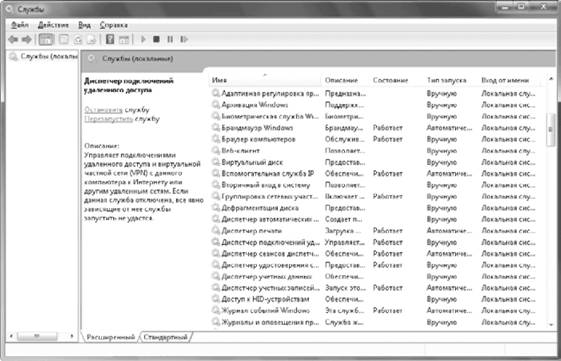Open the Действие menu

[x=53, y=25]
